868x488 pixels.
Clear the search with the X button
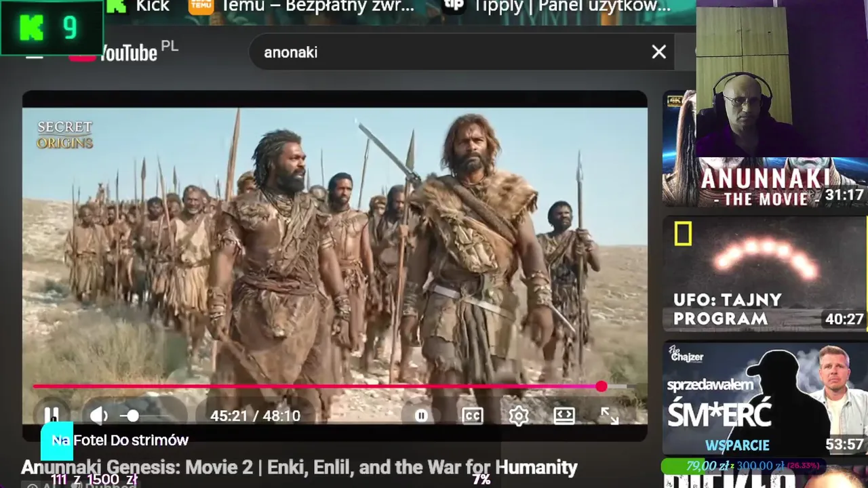click(x=658, y=52)
